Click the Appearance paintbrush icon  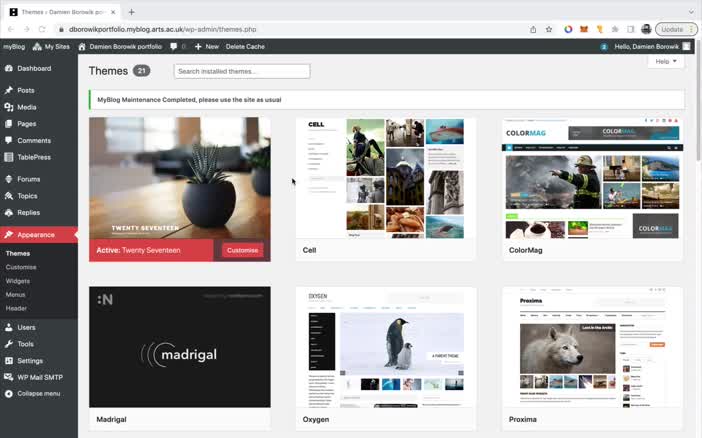tap(9, 235)
